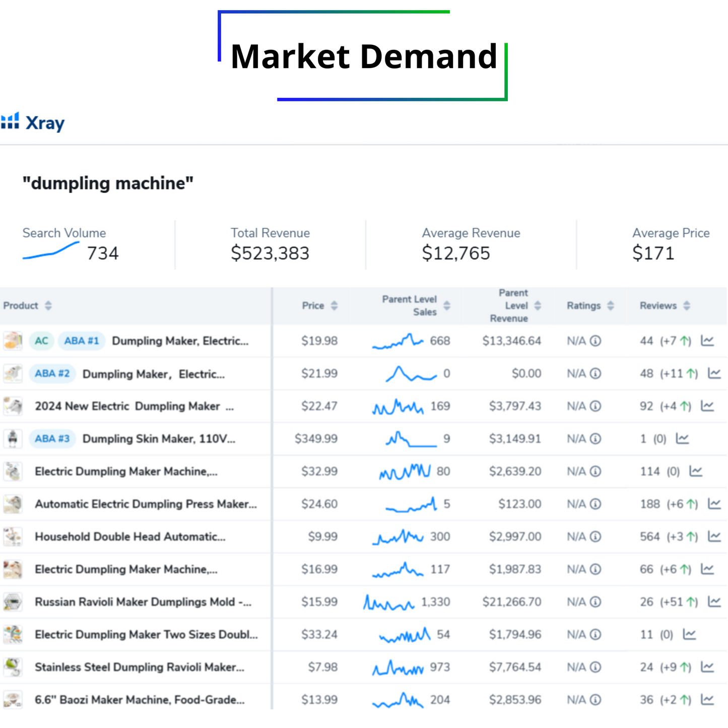Click ratings info icon in $9.99 row
Image resolution: width=728 pixels, height=728 pixels.
pyautogui.click(x=595, y=537)
